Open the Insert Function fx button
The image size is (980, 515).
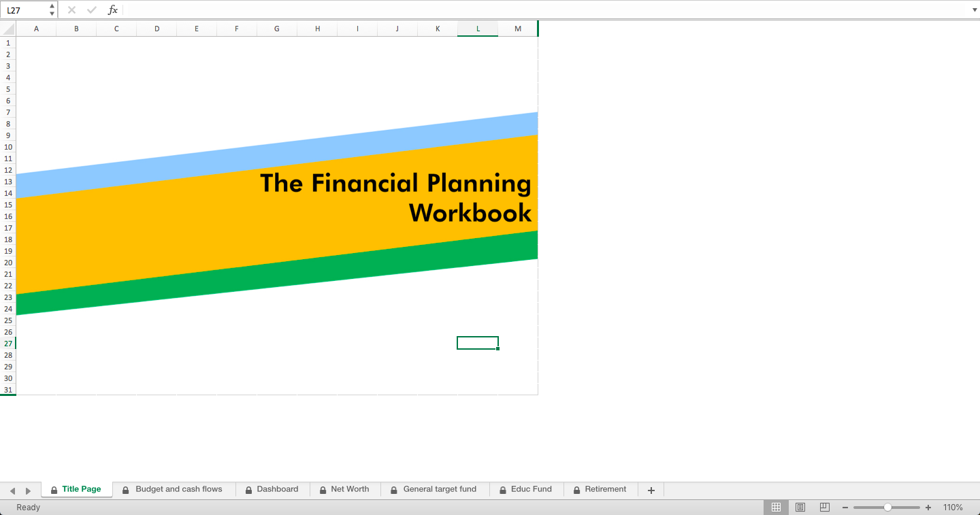coord(113,10)
